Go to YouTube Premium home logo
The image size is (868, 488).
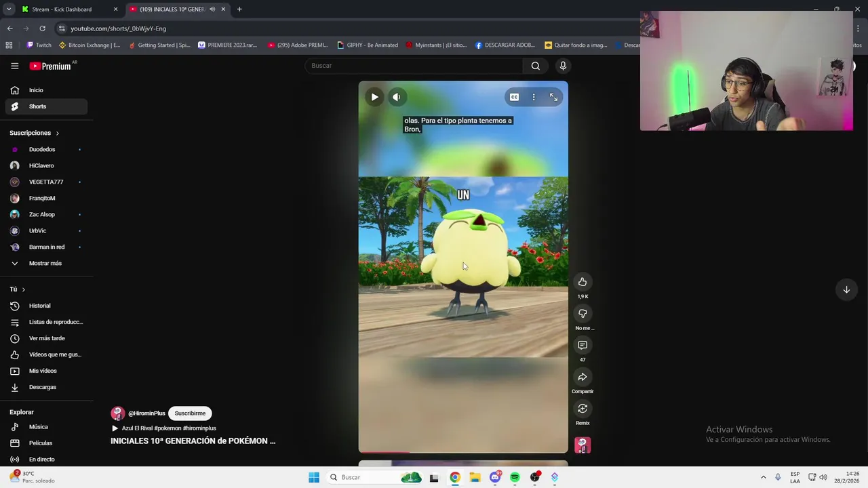[50, 66]
